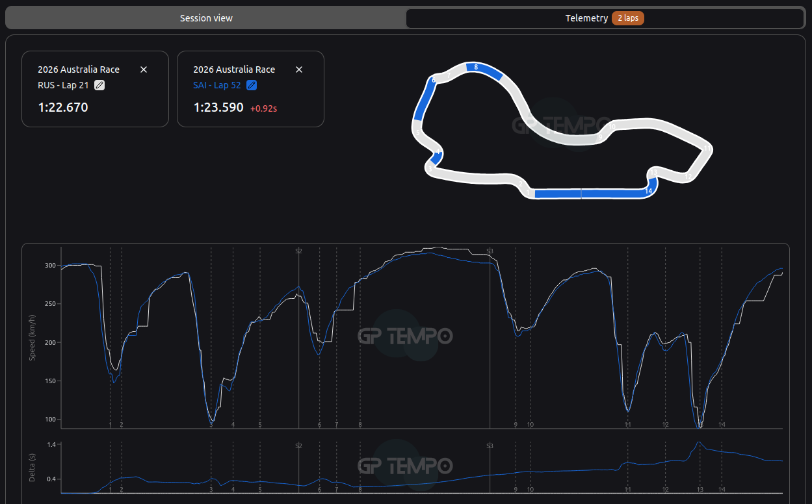Image resolution: width=812 pixels, height=504 pixels.
Task: Click the 1:22.670 lap time
Action: (x=63, y=107)
